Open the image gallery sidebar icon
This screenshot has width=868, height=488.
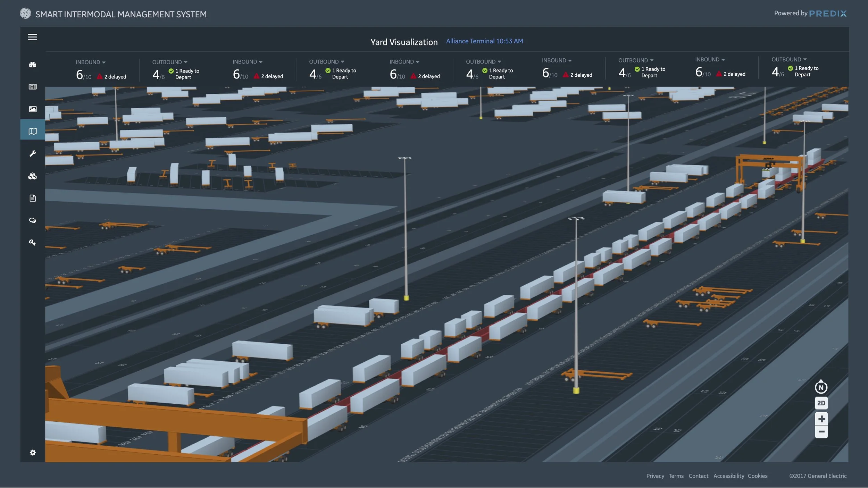pos(33,109)
